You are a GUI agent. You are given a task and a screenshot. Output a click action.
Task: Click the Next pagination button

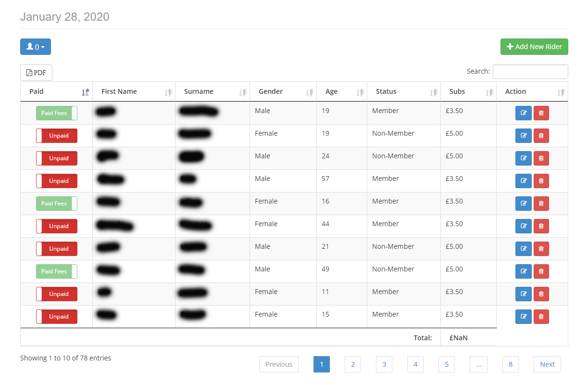click(547, 364)
